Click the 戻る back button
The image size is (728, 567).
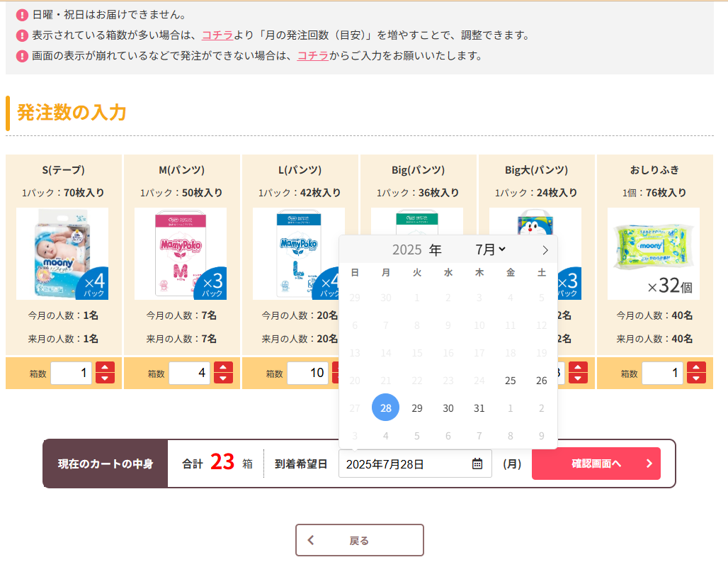[360, 540]
